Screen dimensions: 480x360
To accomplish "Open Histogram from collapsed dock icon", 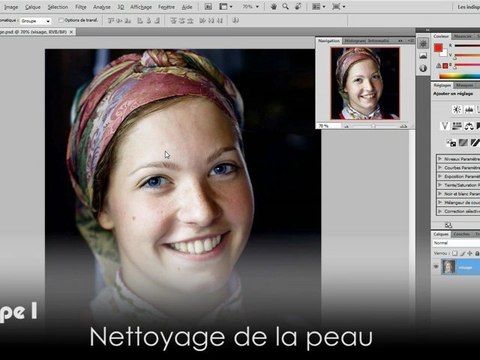I will [423, 56].
